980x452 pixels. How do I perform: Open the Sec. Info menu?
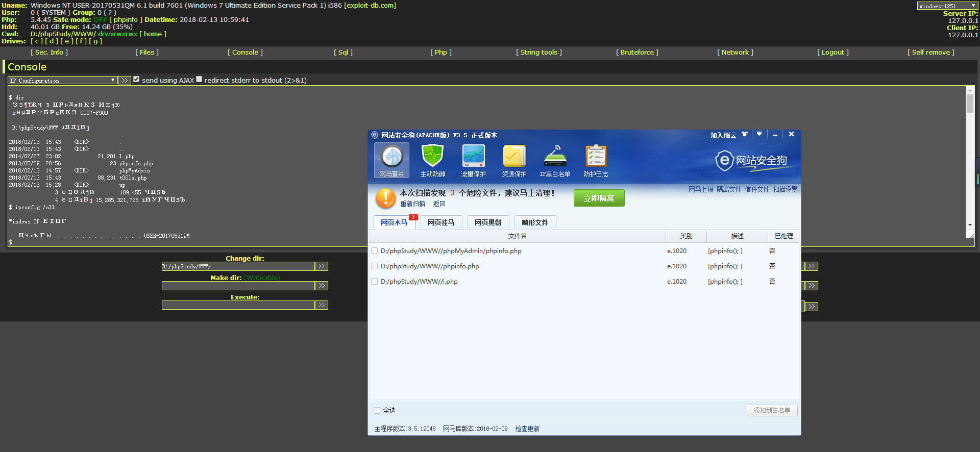point(49,52)
